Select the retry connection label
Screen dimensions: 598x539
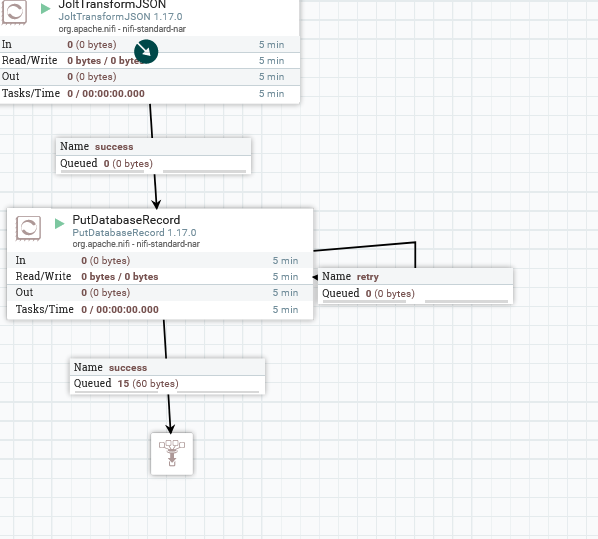coord(415,286)
